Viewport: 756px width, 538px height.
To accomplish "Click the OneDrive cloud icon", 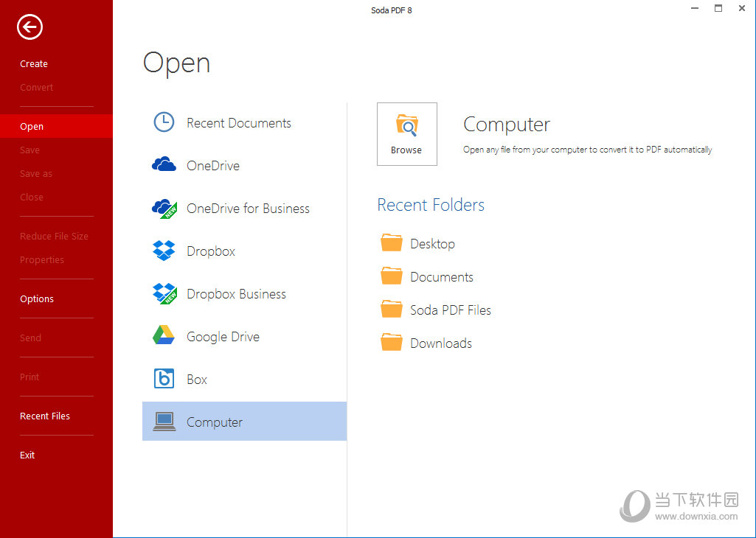I will pyautogui.click(x=164, y=165).
